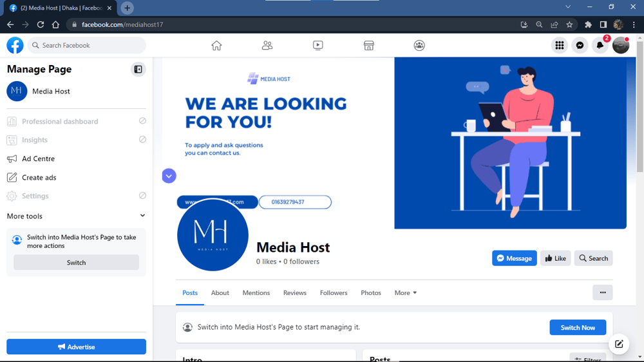The height and width of the screenshot is (362, 644).
Task: Open the Chrome three-dot menu
Action: tap(634, 24)
